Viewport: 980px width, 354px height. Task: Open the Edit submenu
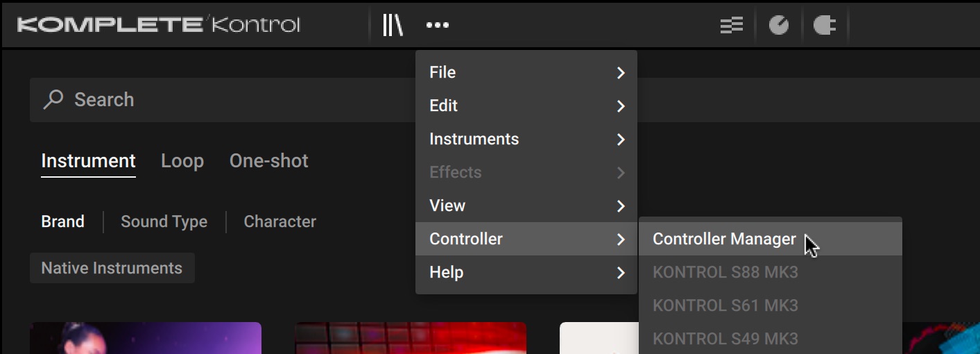click(526, 106)
